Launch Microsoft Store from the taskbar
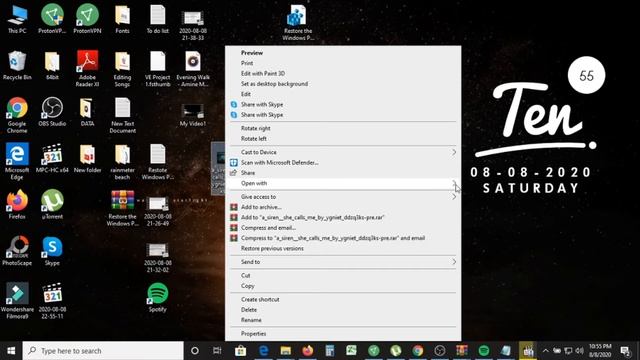The height and width of the screenshot is (360, 640). click(240, 351)
